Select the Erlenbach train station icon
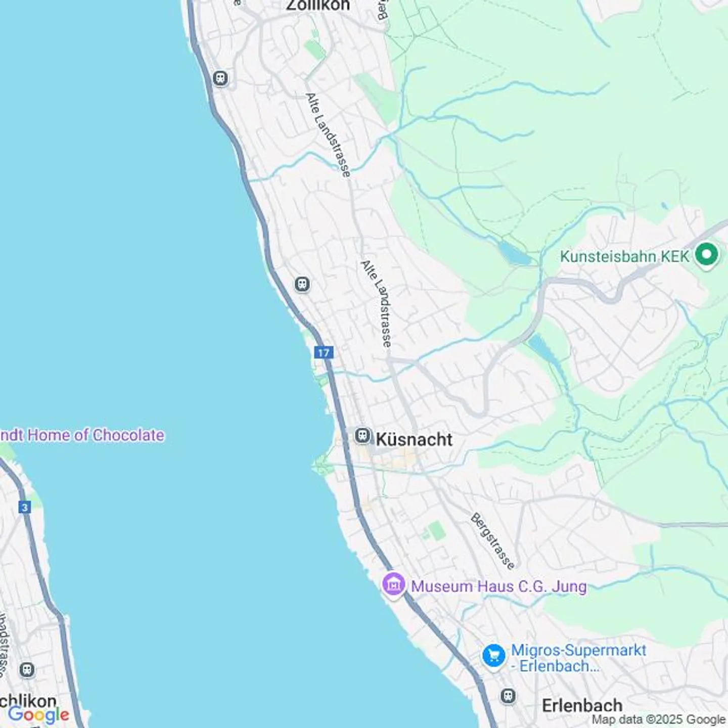 pyautogui.click(x=508, y=696)
